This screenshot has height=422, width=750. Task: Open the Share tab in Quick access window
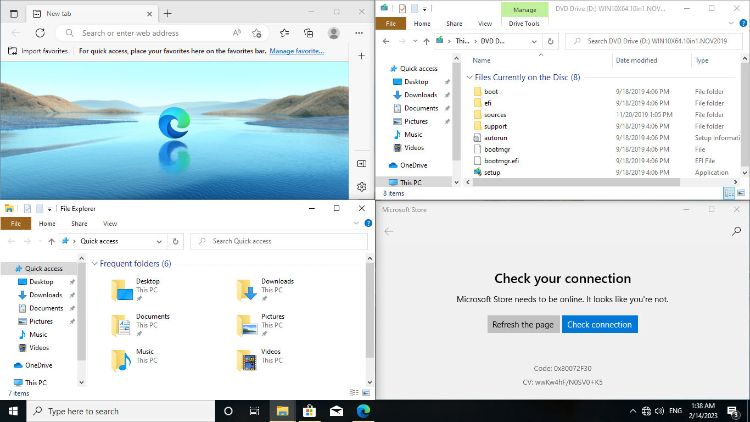[79, 224]
